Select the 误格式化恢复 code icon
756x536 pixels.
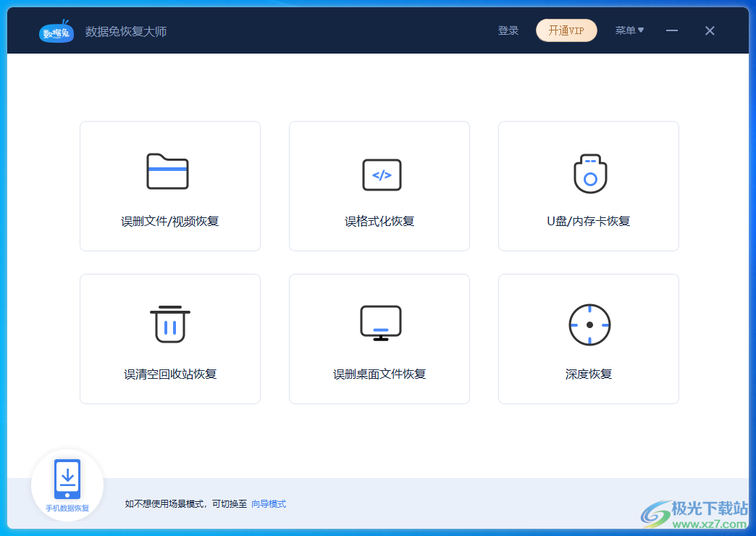coord(379,175)
